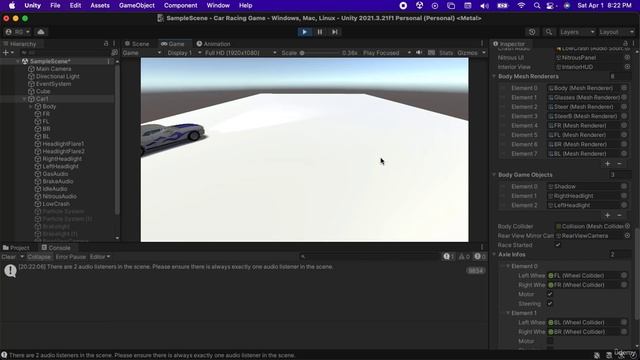Screen dimensions: 640x360
Task: Open the Gizmos dropdown arrow
Action: click(484, 53)
